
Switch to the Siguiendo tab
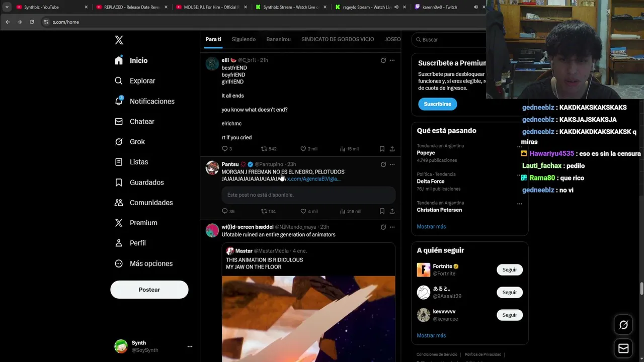pyautogui.click(x=244, y=39)
